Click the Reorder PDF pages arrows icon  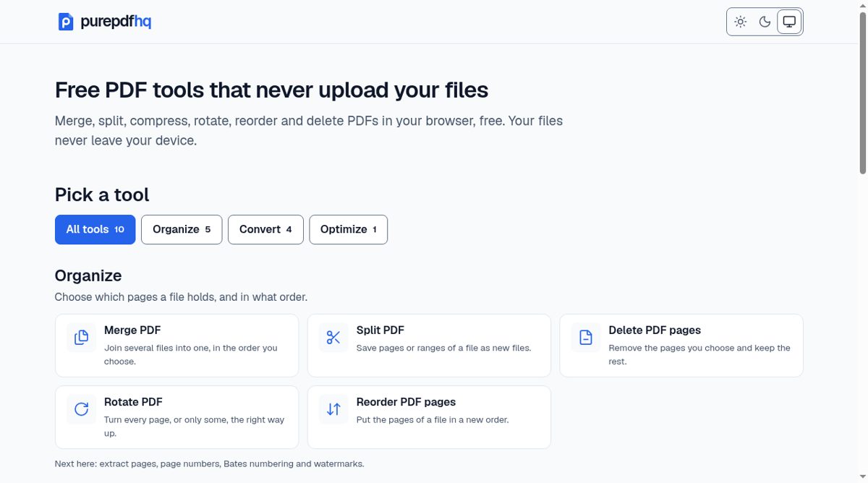coord(333,409)
